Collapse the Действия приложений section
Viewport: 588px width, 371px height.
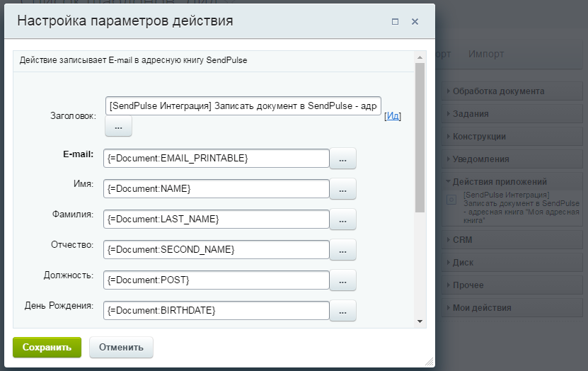(x=500, y=182)
